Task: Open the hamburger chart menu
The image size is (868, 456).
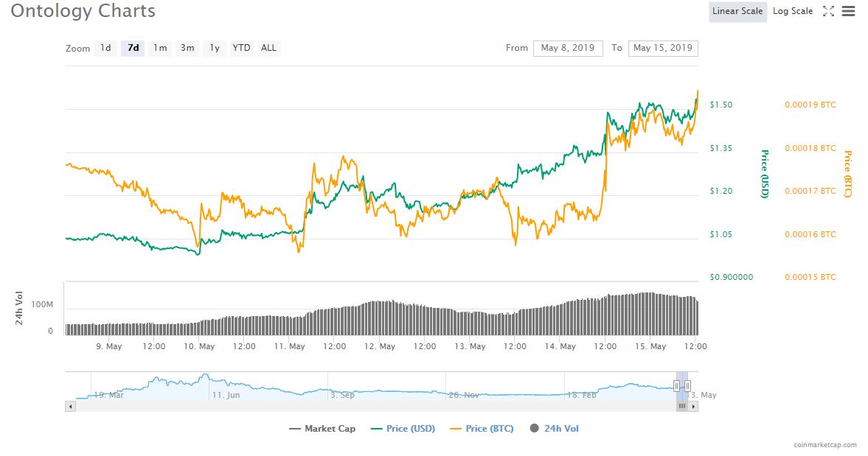Action: (x=848, y=11)
